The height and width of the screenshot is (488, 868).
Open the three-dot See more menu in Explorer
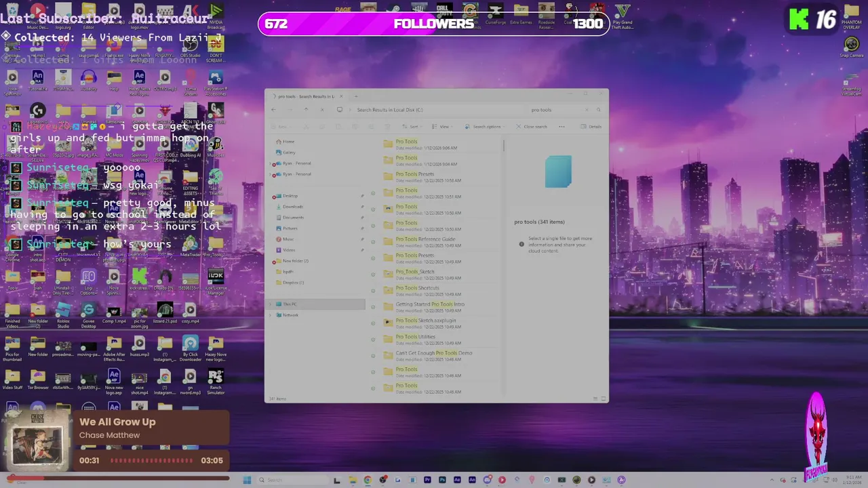pyautogui.click(x=561, y=127)
